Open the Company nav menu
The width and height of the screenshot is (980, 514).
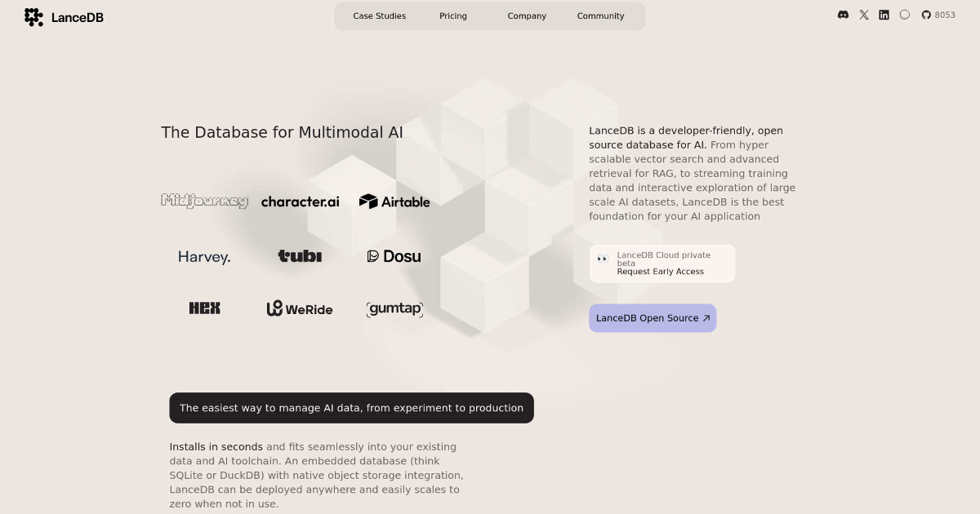click(x=527, y=16)
